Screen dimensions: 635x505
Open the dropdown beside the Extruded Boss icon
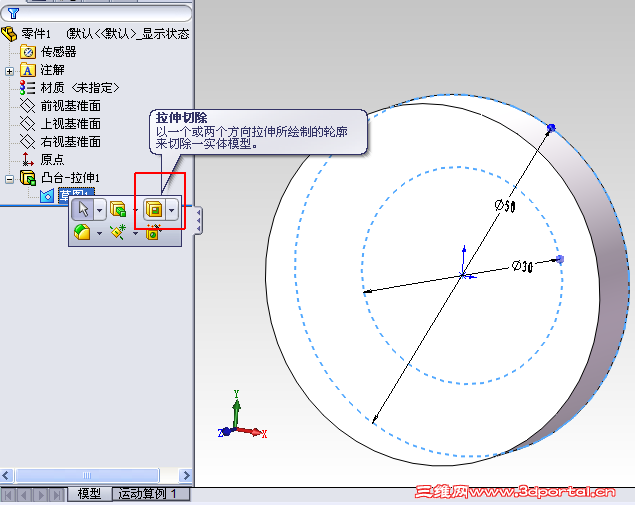[135, 210]
